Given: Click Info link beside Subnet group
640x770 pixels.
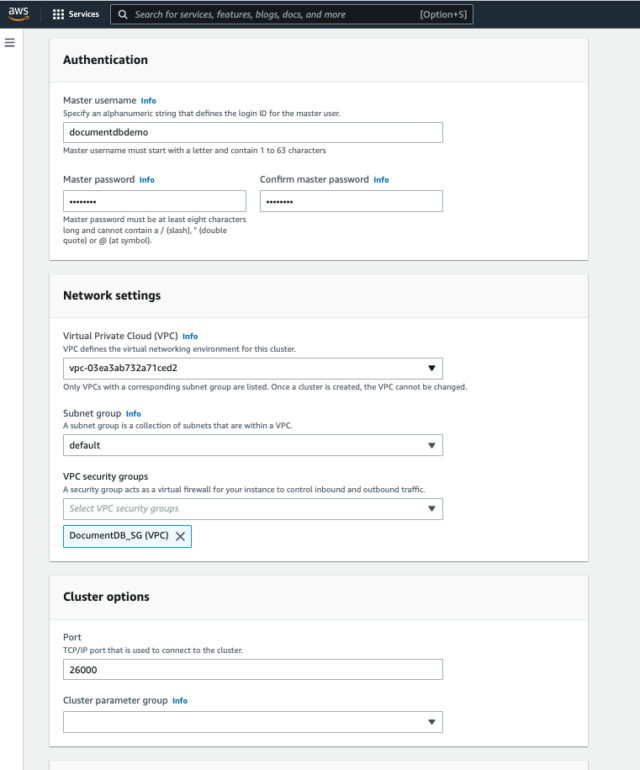Looking at the screenshot, I should pyautogui.click(x=133, y=413).
